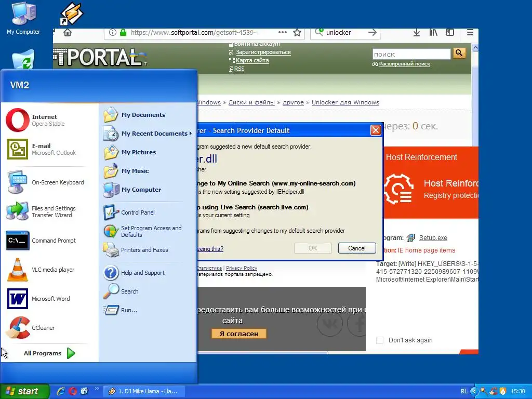This screenshot has width=532, height=399.
Task: Click green padlock security icon
Action: pyautogui.click(x=123, y=32)
